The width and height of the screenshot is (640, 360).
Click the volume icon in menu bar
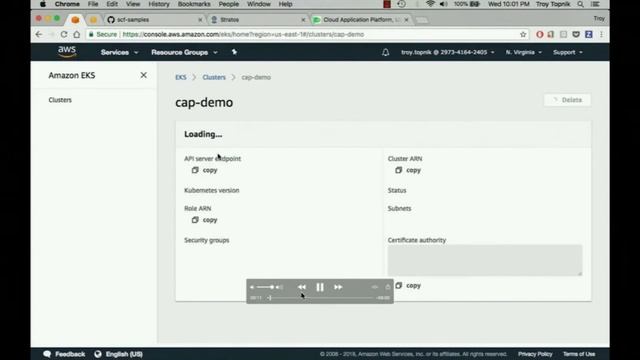tap(444, 4)
